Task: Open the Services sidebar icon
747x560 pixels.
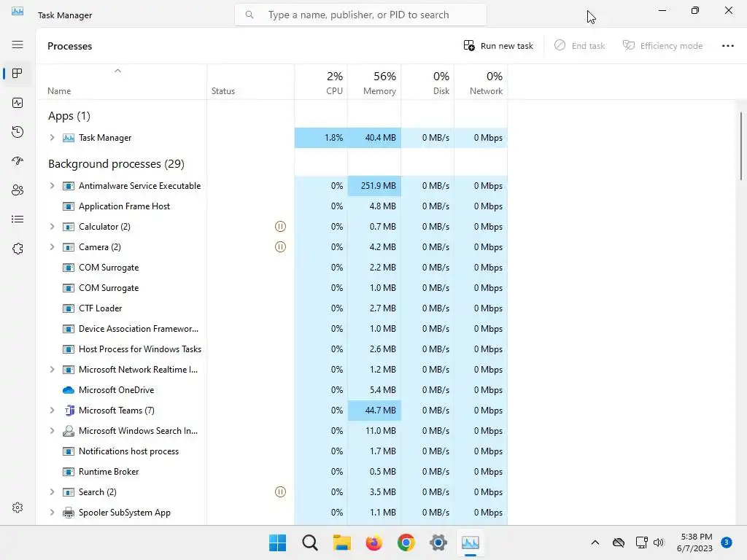Action: [18, 249]
